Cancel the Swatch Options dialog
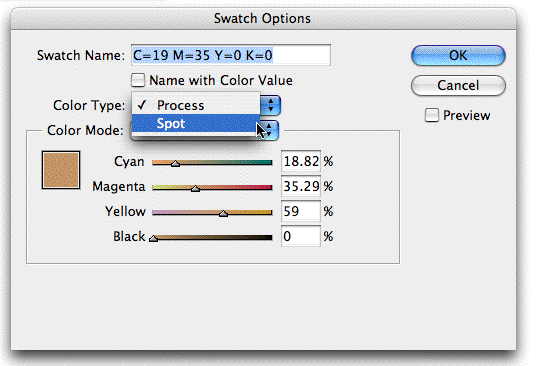This screenshot has height=366, width=536. click(458, 85)
